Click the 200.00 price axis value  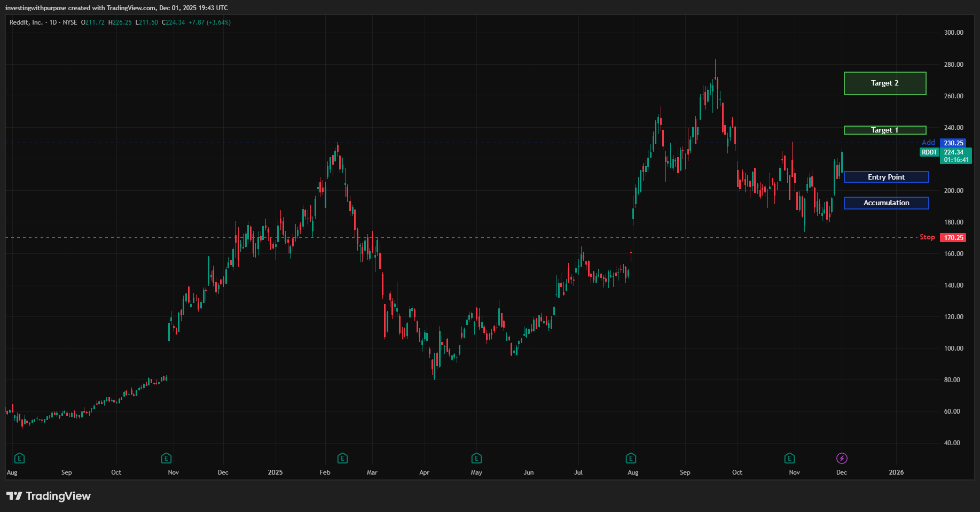point(953,191)
